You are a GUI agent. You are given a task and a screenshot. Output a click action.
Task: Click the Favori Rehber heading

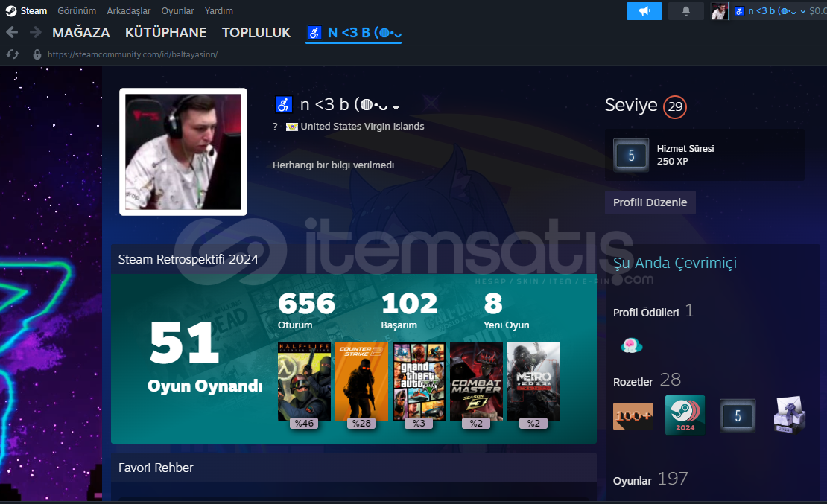[156, 468]
